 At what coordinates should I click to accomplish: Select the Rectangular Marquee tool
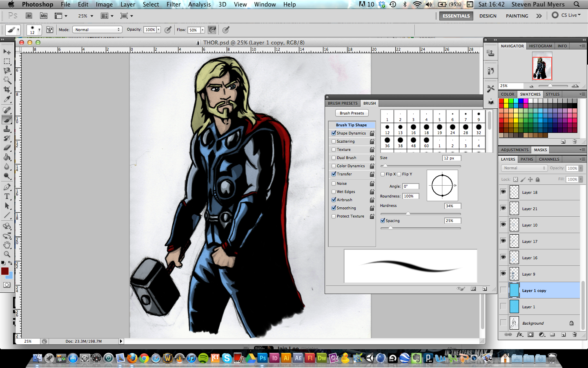pos(7,61)
